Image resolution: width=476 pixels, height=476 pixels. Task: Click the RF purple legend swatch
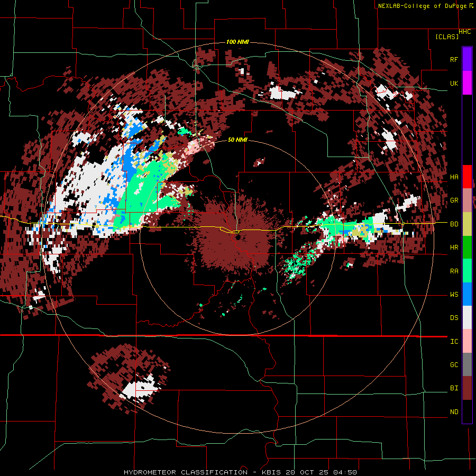(467, 59)
